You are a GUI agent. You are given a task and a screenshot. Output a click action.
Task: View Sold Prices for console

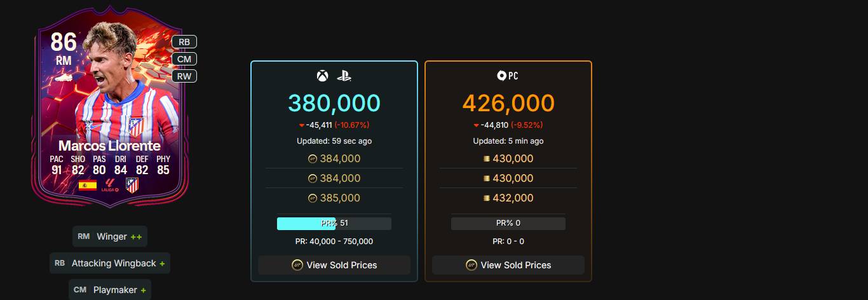coord(334,265)
